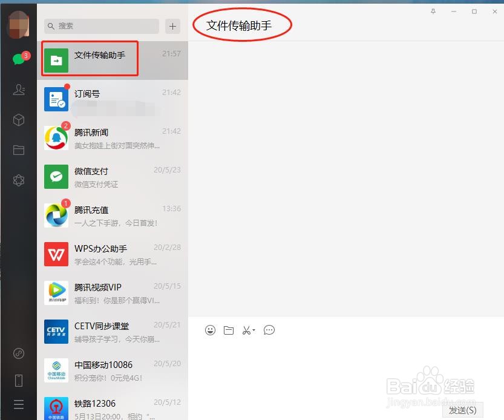Viewport: 504px width, 420px height.
Task: Open the emoji picker in the message toolbar
Action: [x=210, y=330]
